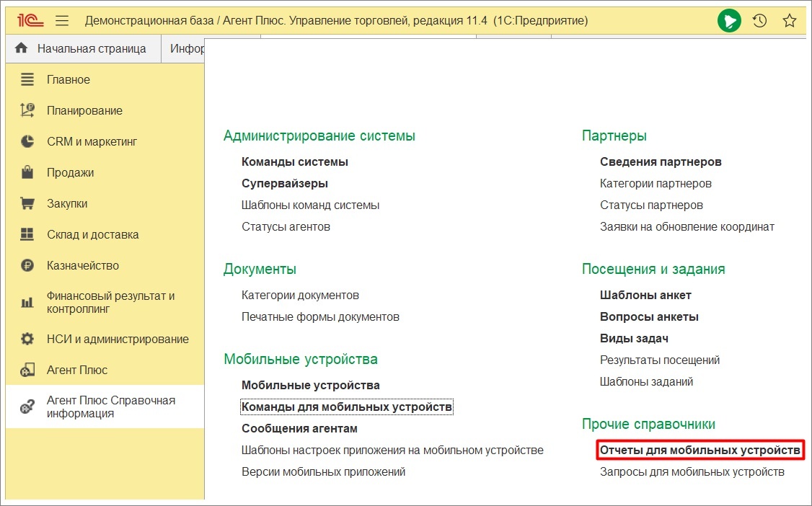Click the green Agent Plus icon
Viewport: 812px width, 506px height.
pyautogui.click(x=729, y=21)
